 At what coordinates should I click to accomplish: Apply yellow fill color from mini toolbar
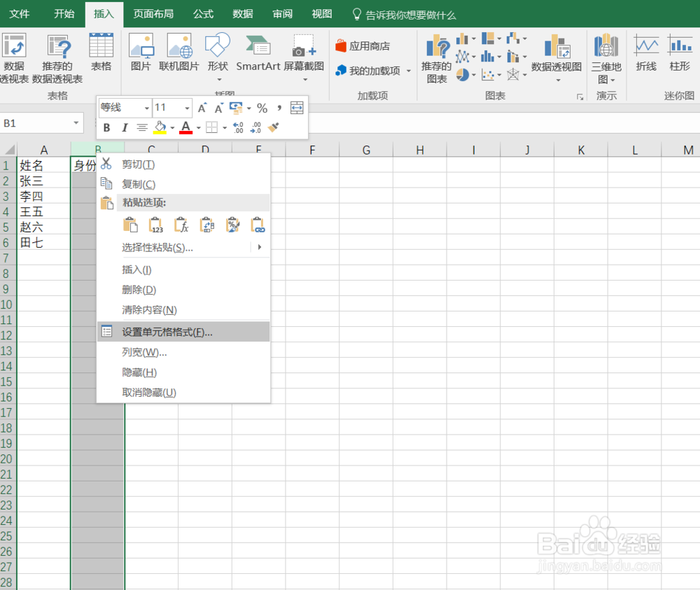point(160,127)
